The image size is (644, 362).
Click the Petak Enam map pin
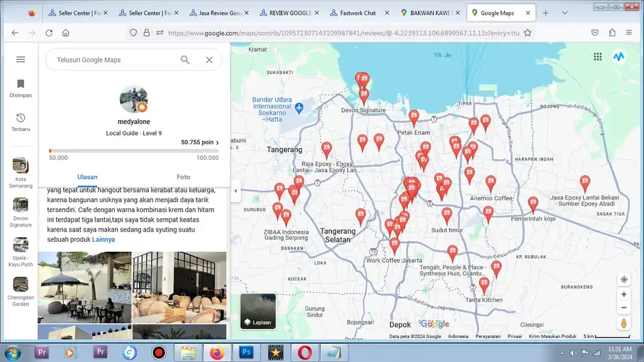[414, 118]
